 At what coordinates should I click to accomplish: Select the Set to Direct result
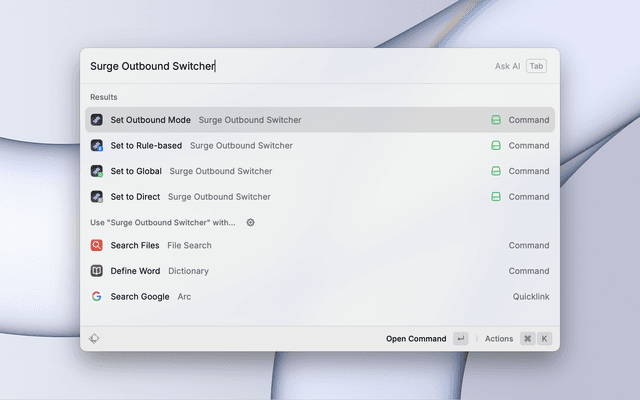[320, 197]
